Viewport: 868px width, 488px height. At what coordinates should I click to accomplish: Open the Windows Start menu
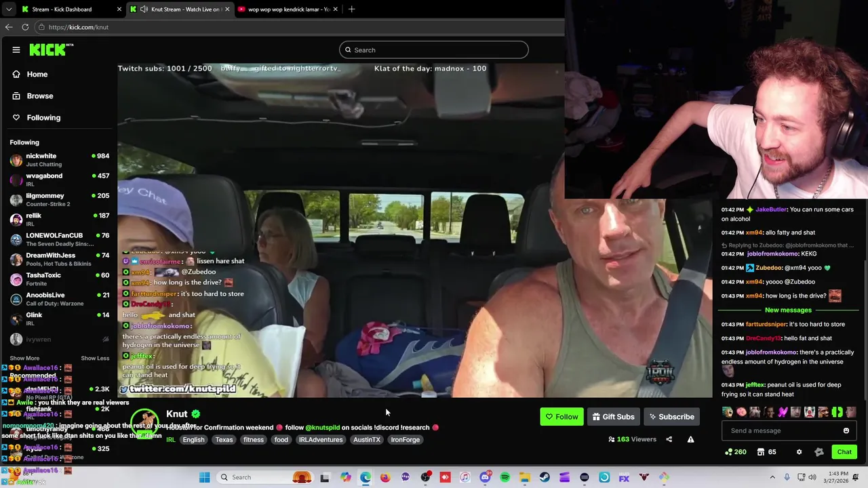(x=204, y=477)
